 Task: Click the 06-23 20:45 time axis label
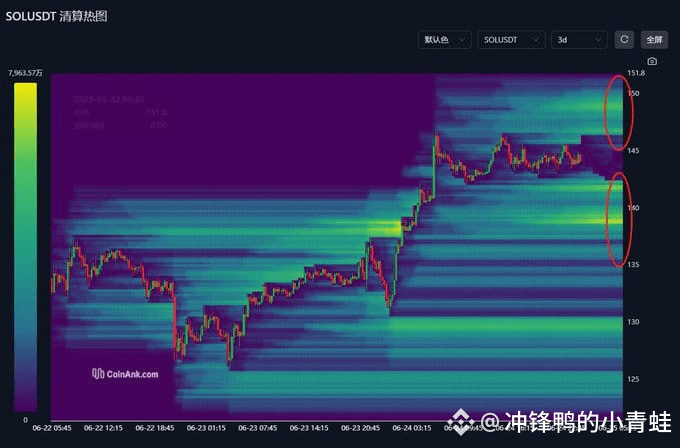(x=360, y=428)
